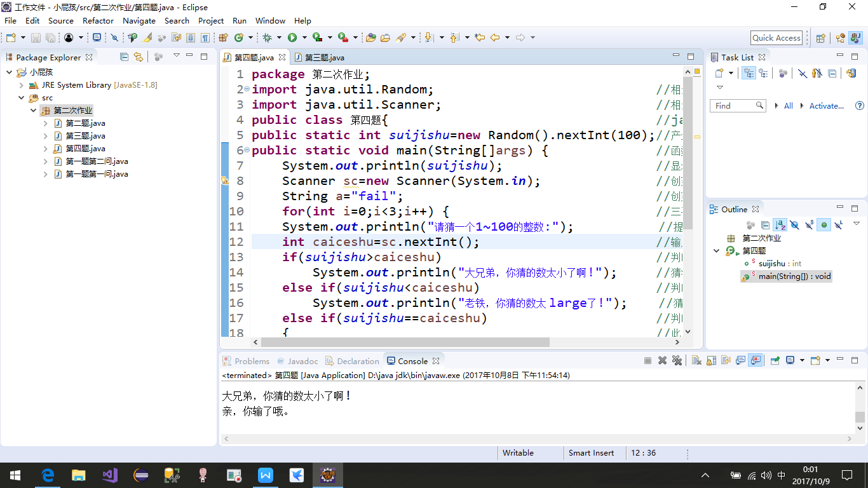The height and width of the screenshot is (488, 868).
Task: Toggle Show Console When Standard Out Changes
Action: 741,360
